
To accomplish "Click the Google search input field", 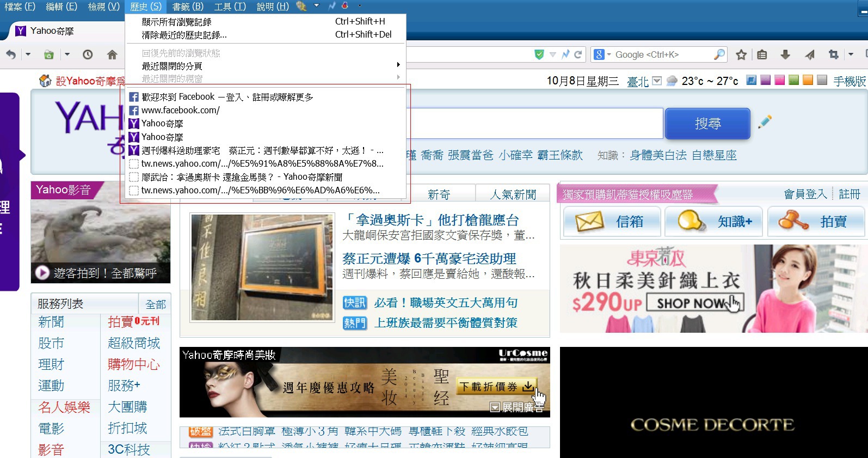I will pos(663,54).
